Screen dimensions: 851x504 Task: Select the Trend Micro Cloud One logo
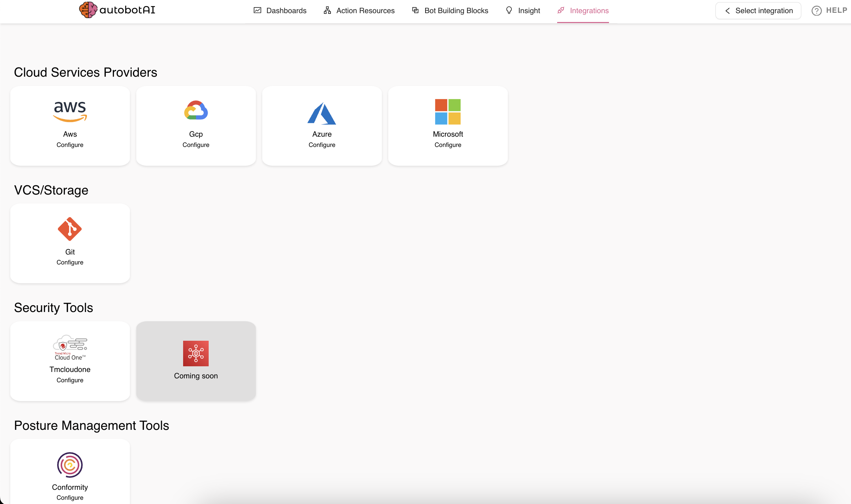pyautogui.click(x=70, y=347)
